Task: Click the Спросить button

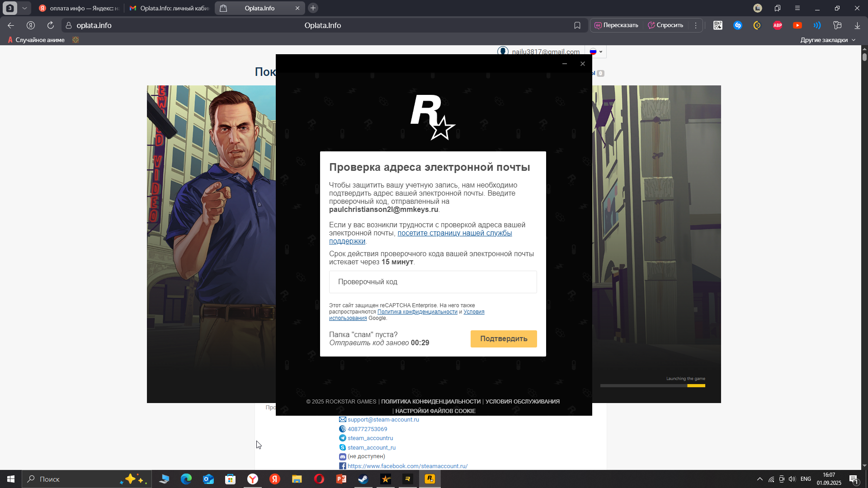Action: (x=665, y=25)
